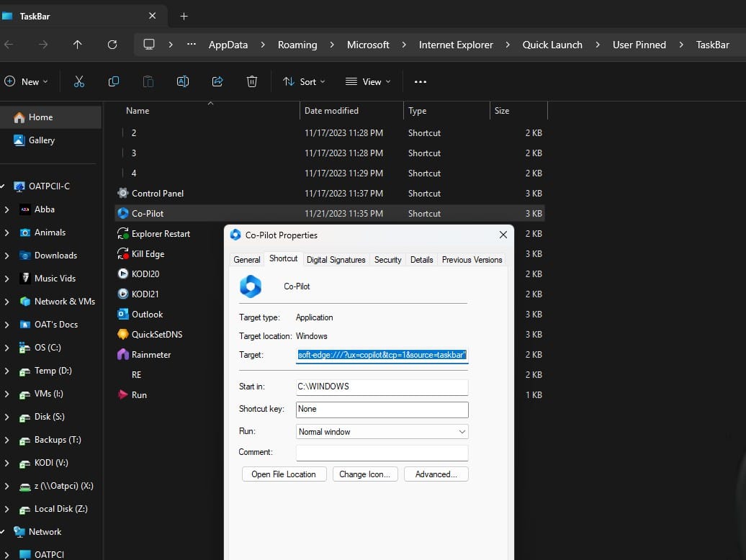The image size is (746, 560).
Task: Navigate to AppData breadcrumb
Action: point(228,45)
